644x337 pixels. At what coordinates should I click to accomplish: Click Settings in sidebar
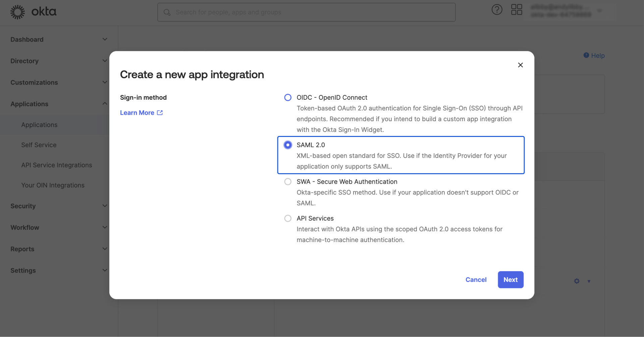pyautogui.click(x=23, y=271)
